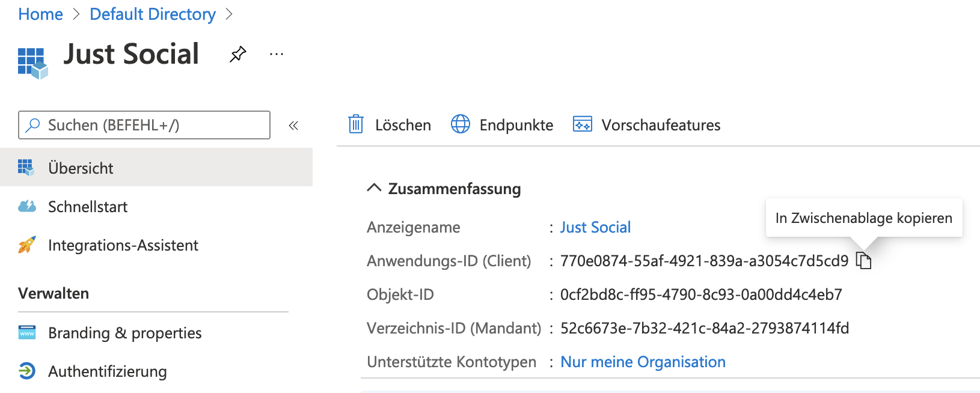Image resolution: width=980 pixels, height=393 pixels.
Task: Open Authentifizierung in the sidebar
Action: click(156, 371)
